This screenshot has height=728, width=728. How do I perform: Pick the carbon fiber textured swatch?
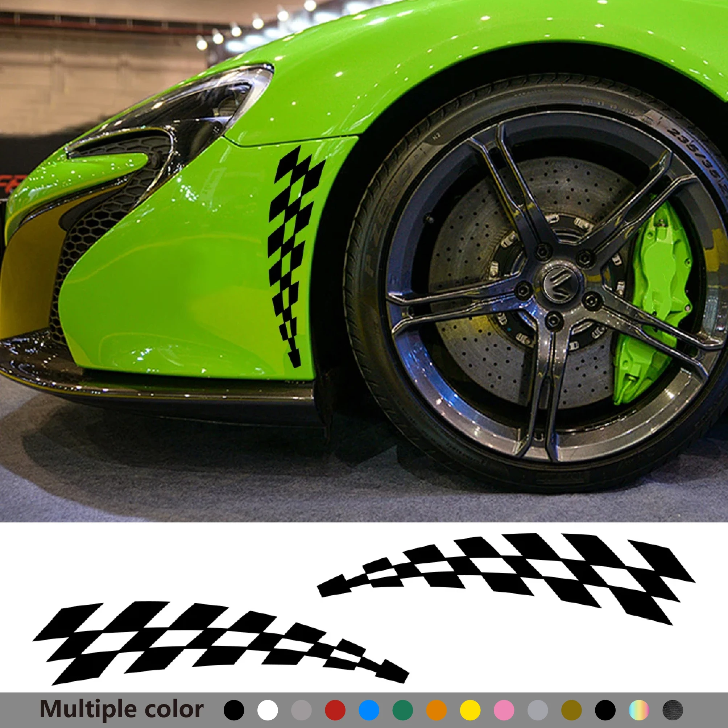coord(673,710)
